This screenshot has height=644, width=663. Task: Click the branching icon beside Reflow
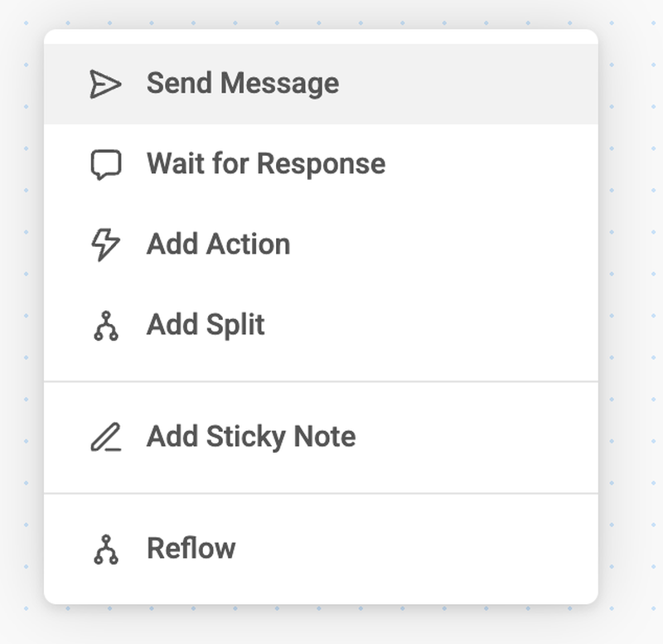click(x=105, y=549)
